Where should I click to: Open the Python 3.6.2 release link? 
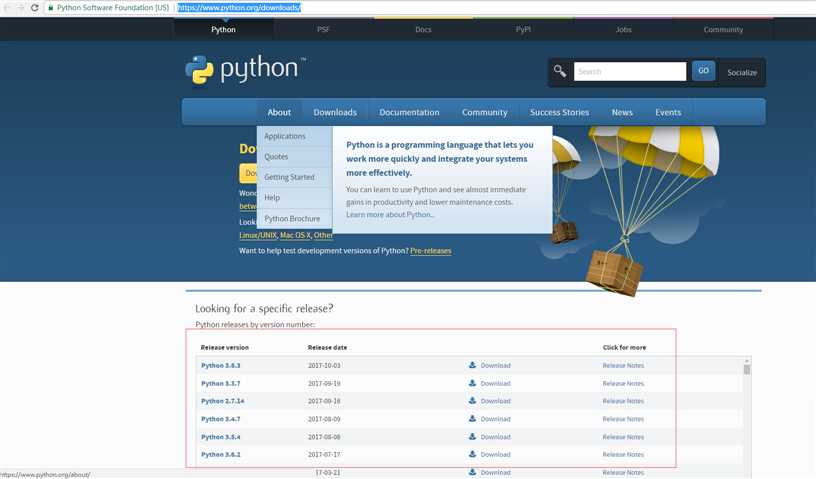pyautogui.click(x=221, y=455)
